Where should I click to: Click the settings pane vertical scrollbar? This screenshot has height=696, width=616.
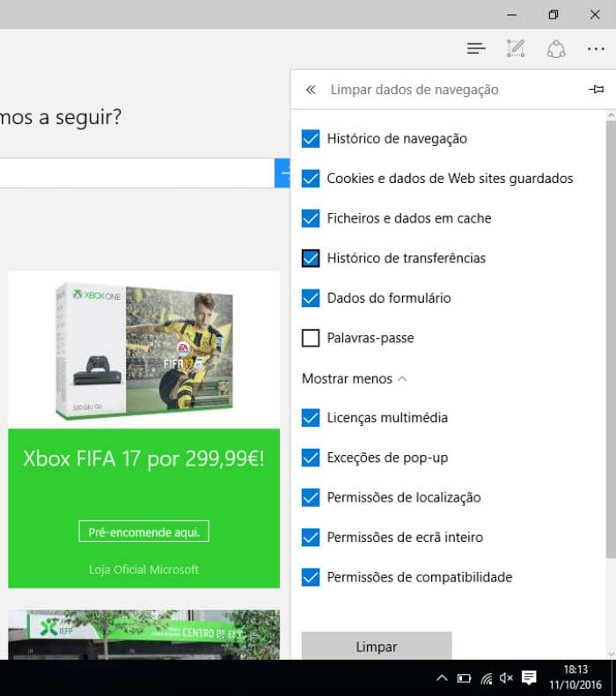611,340
